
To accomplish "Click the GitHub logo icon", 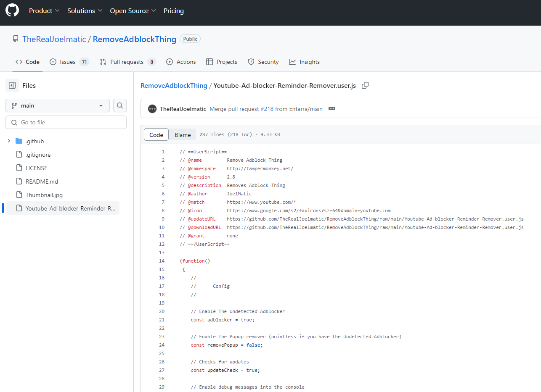I will 12,11.
